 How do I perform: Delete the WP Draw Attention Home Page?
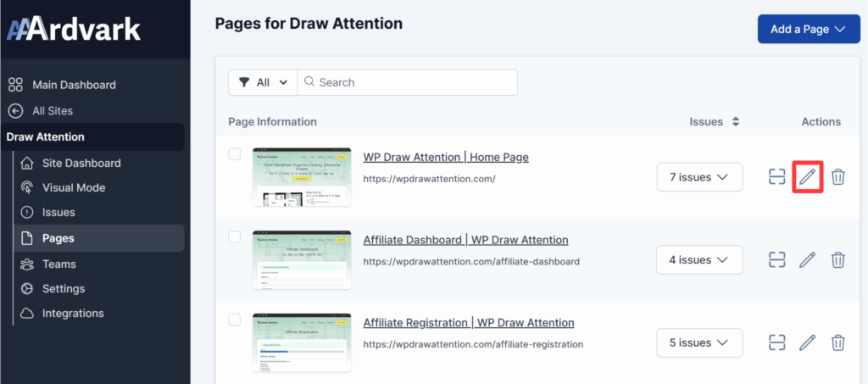point(838,177)
